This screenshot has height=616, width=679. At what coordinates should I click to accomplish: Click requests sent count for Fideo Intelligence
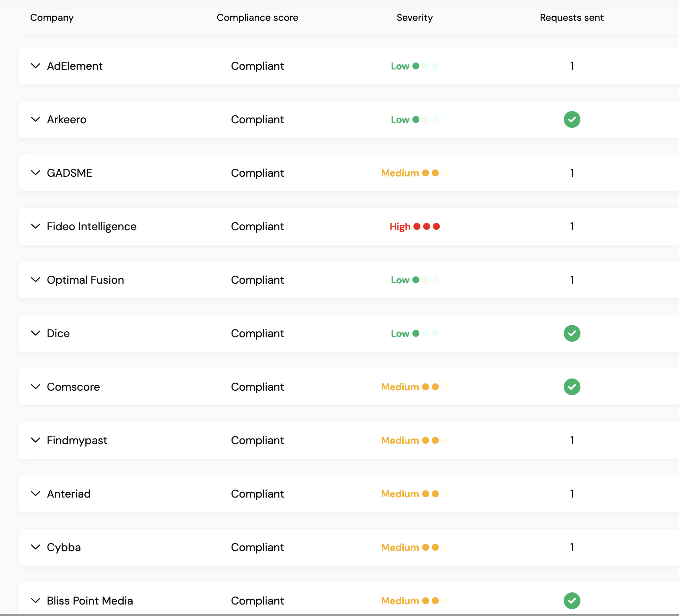[572, 226]
